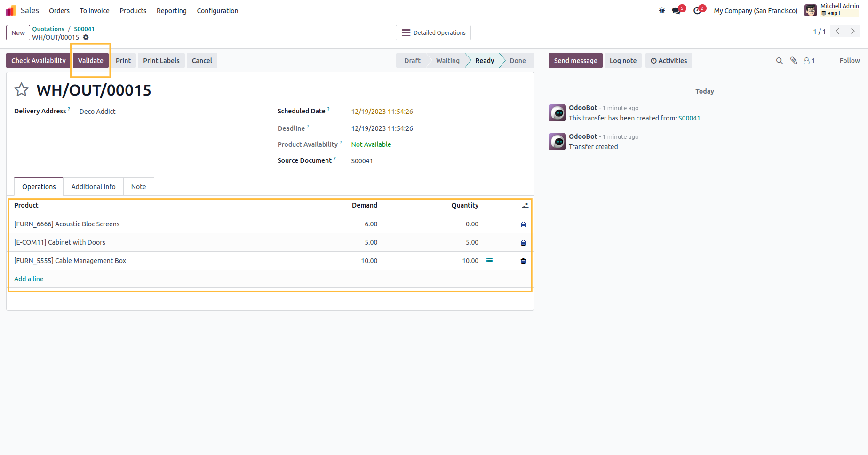The image size is (868, 455).
Task: Mark transfer as favorite with star
Action: (22, 89)
